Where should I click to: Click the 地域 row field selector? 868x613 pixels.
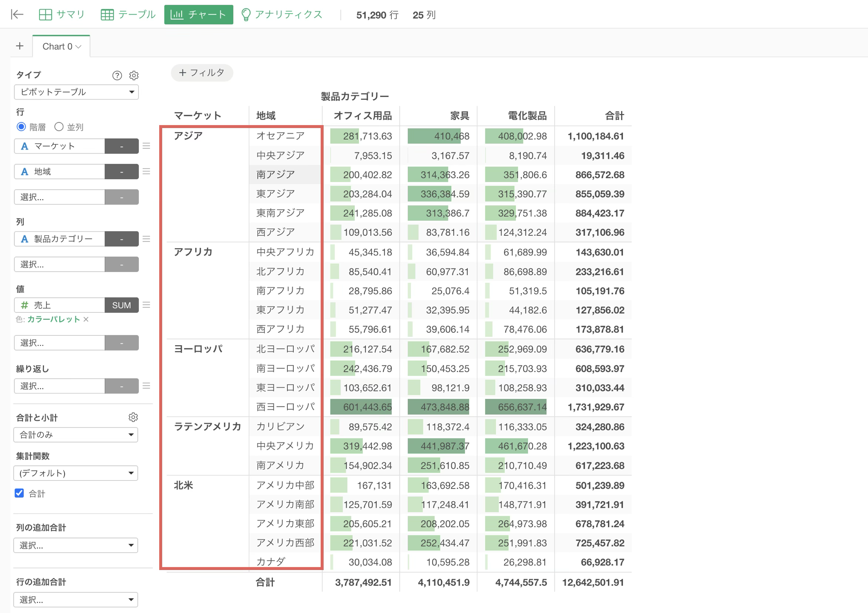click(59, 172)
